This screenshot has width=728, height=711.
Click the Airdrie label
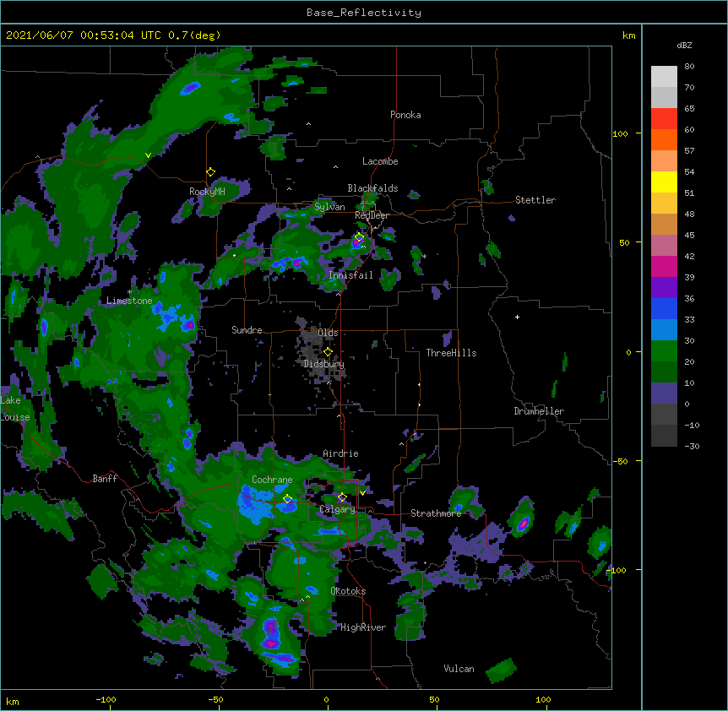point(340,453)
